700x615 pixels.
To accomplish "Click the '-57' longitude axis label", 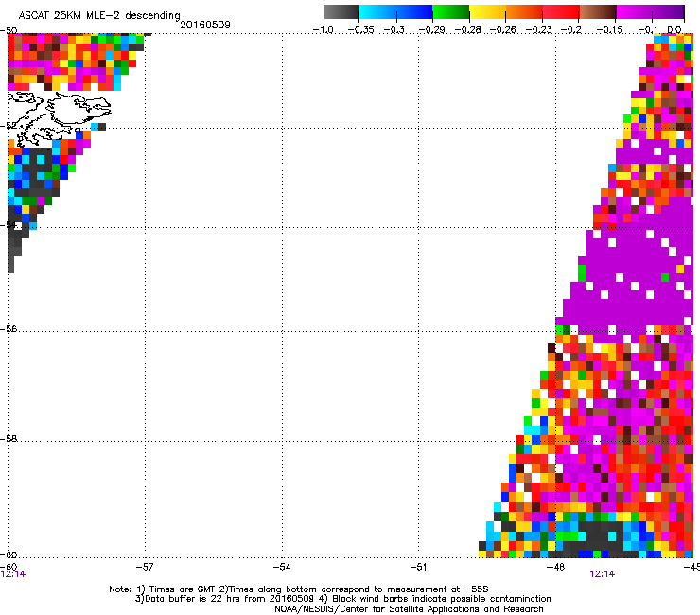I will click(x=145, y=567).
